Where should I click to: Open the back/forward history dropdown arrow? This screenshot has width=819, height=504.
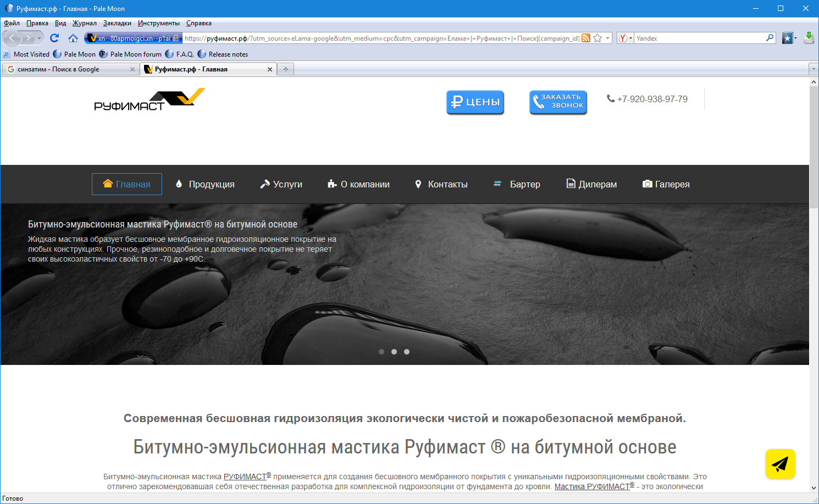pos(39,38)
